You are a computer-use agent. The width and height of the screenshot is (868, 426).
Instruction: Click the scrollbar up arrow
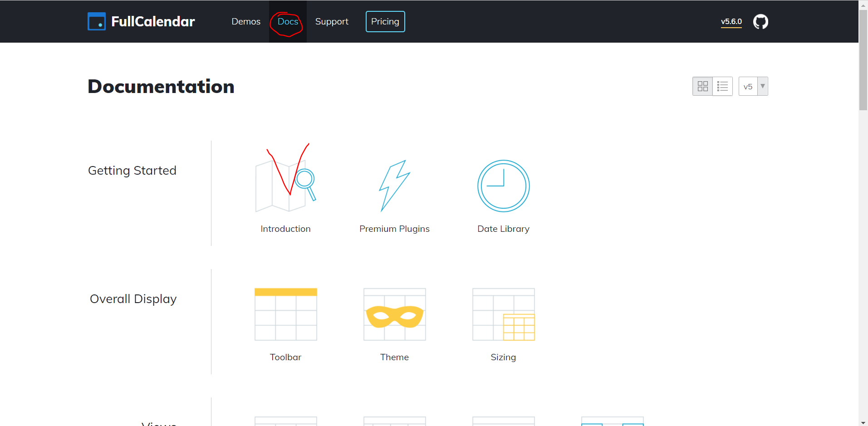[863, 5]
